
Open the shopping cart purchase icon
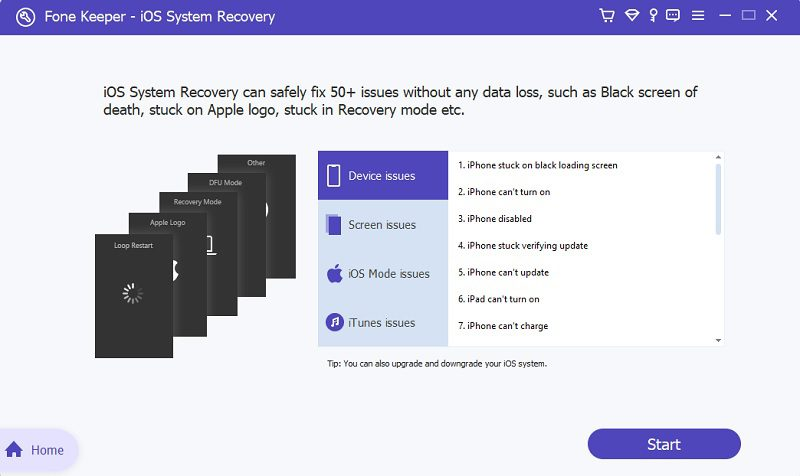click(607, 16)
